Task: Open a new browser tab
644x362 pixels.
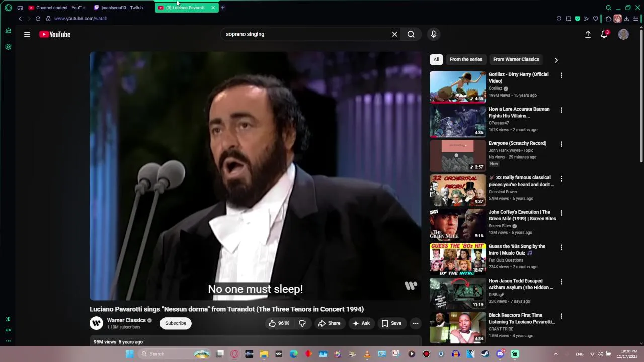Action: pyautogui.click(x=223, y=8)
